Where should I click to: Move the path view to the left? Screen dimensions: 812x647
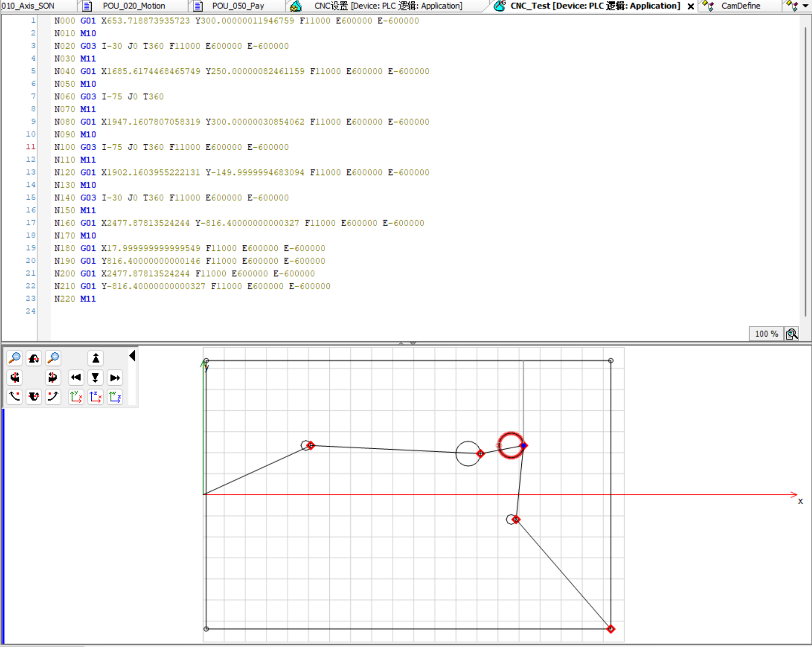tap(76, 378)
